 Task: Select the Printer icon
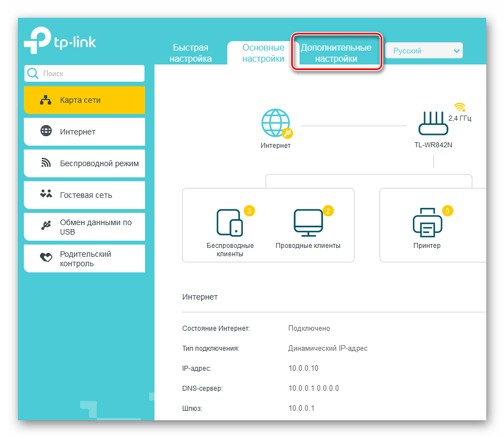click(x=427, y=222)
